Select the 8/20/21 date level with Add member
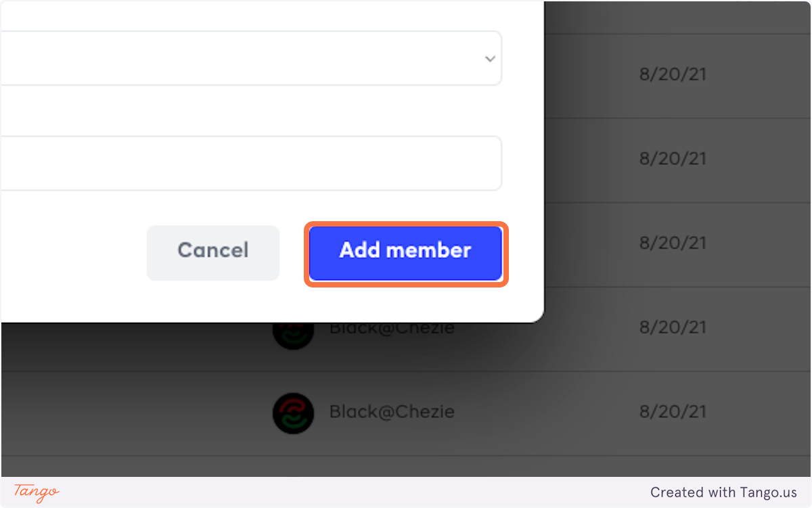 pyautogui.click(x=672, y=243)
